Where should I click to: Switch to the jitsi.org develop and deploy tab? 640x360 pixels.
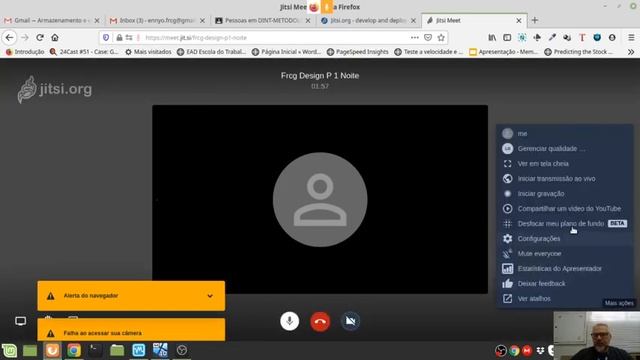[x=369, y=20]
